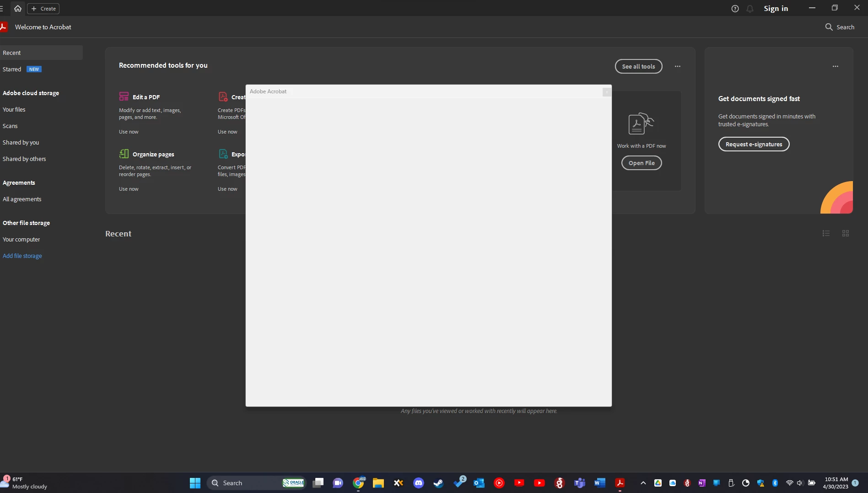Open Discord from the taskbar
This screenshot has width=868, height=493.
(419, 483)
